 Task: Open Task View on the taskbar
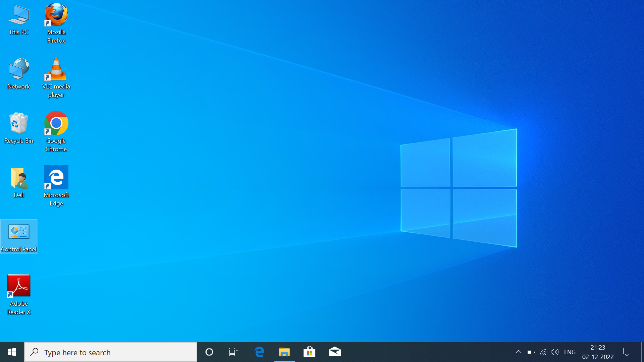pyautogui.click(x=233, y=352)
